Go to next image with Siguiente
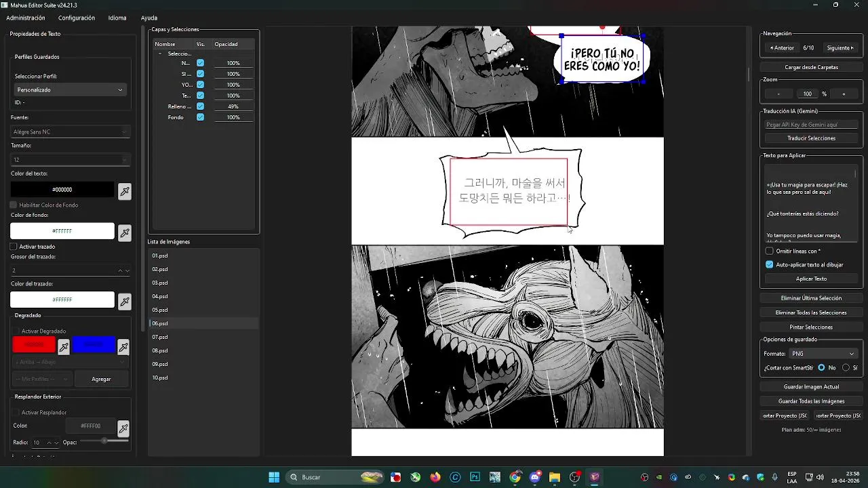Image resolution: width=868 pixels, height=488 pixels. (841, 48)
